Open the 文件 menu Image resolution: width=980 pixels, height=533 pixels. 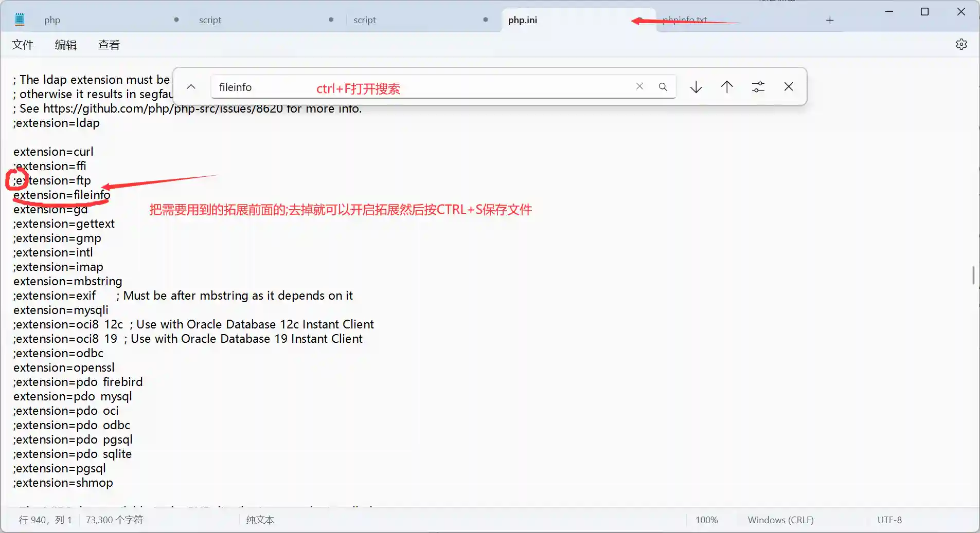click(23, 45)
